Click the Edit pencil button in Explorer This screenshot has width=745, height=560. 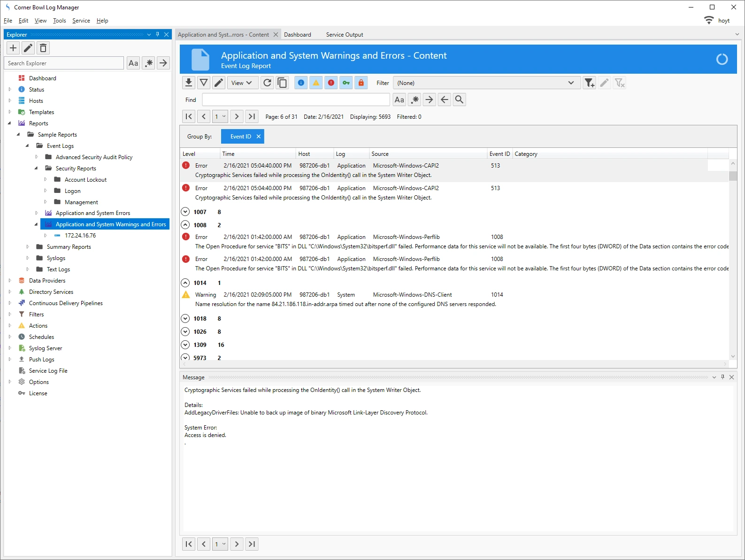(x=28, y=48)
